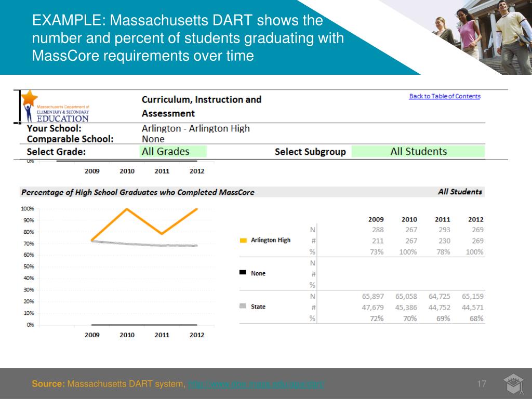Follow the Back to Table of Contents link

point(445,96)
